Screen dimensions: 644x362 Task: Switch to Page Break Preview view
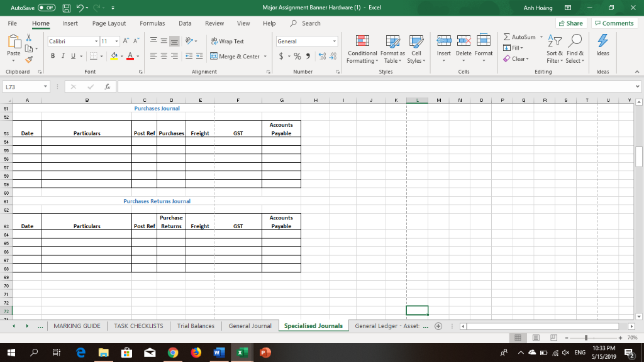(x=553, y=337)
